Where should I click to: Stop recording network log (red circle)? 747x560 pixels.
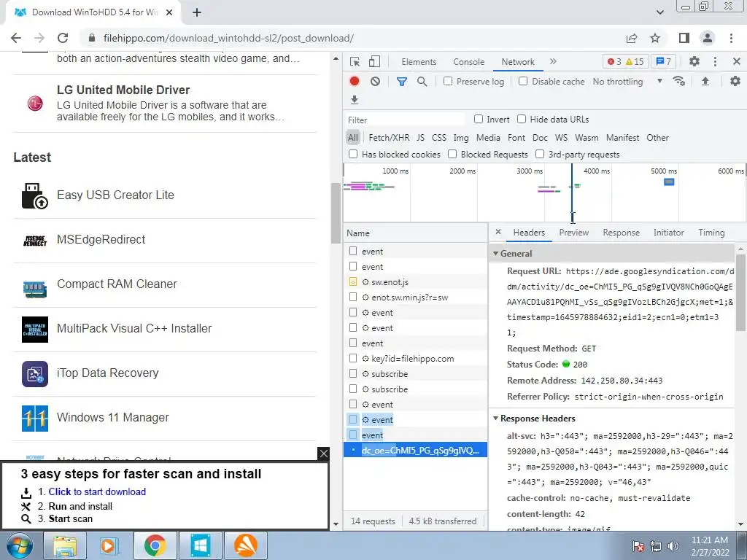pyautogui.click(x=354, y=81)
